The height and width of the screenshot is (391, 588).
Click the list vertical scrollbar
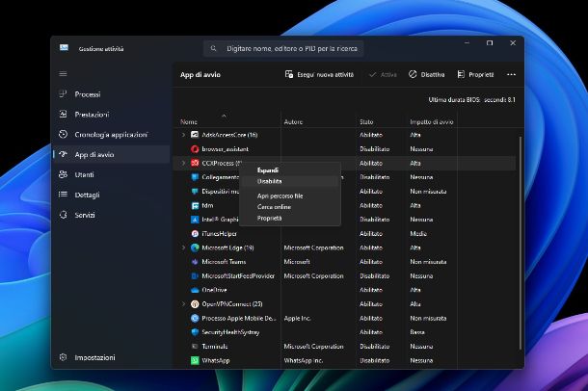[521, 244]
